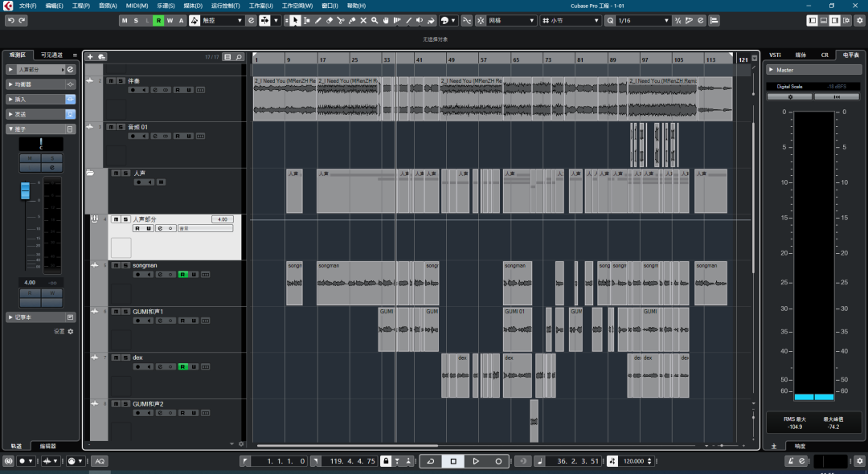This screenshot has width=868, height=474.
Task: Solo the songman track
Action: pos(125,265)
